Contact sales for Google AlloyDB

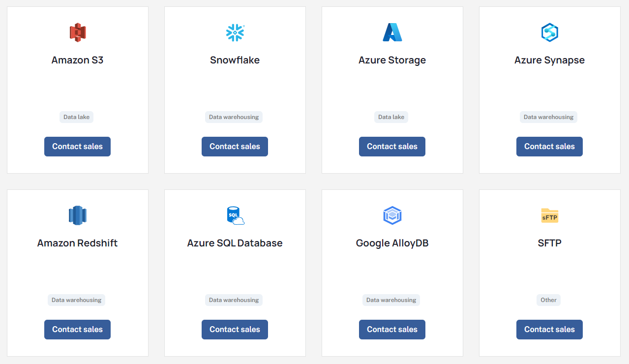(392, 330)
